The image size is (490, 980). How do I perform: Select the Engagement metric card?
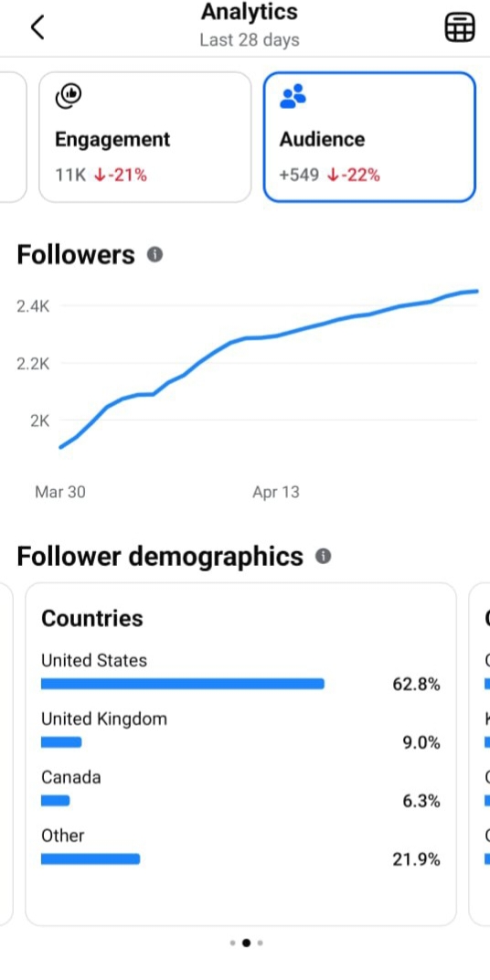tap(145, 137)
